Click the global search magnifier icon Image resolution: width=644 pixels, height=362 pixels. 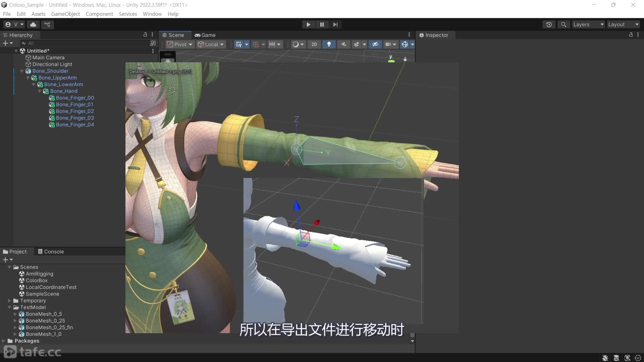(x=563, y=24)
